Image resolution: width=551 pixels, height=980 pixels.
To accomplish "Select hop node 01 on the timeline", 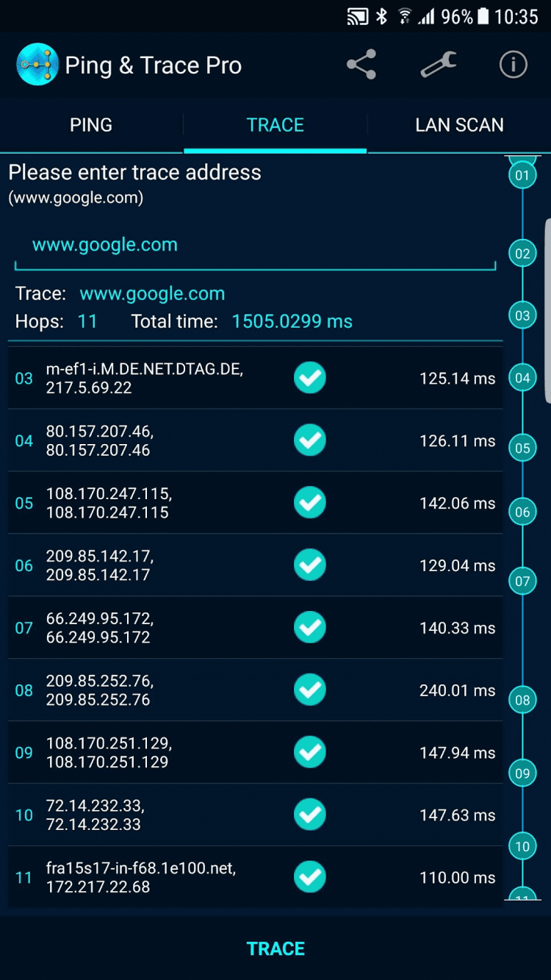I will click(522, 175).
